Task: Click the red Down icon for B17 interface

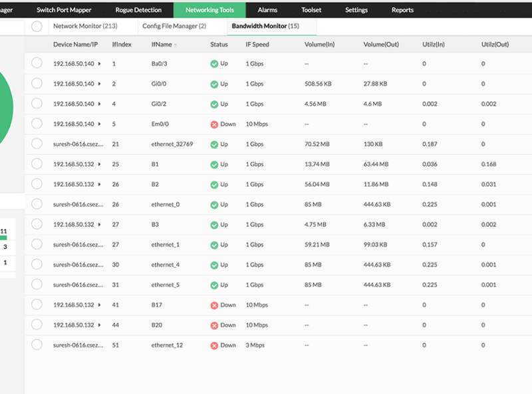Action: click(214, 305)
